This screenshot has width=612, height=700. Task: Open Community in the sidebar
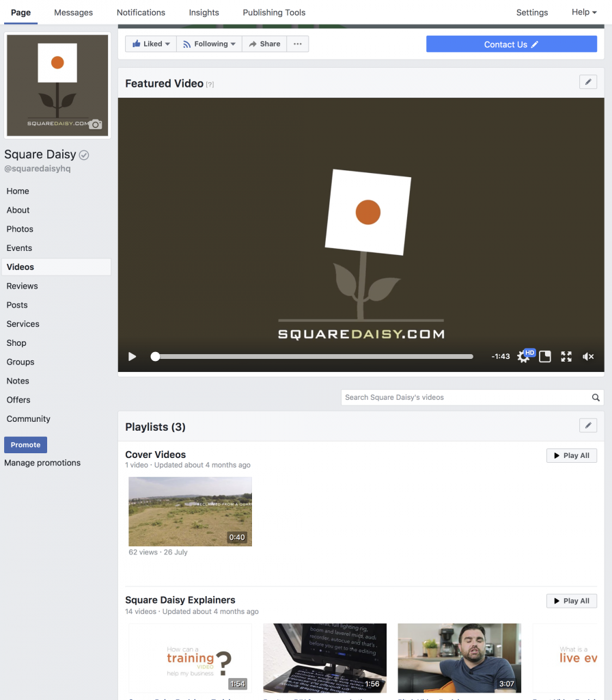(x=28, y=419)
